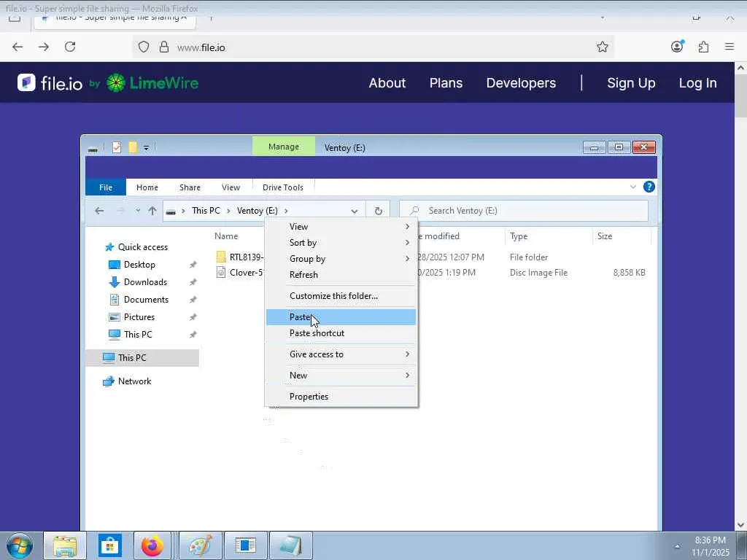
Task: Open recent locations dropdown in Explorer
Action: [138, 211]
